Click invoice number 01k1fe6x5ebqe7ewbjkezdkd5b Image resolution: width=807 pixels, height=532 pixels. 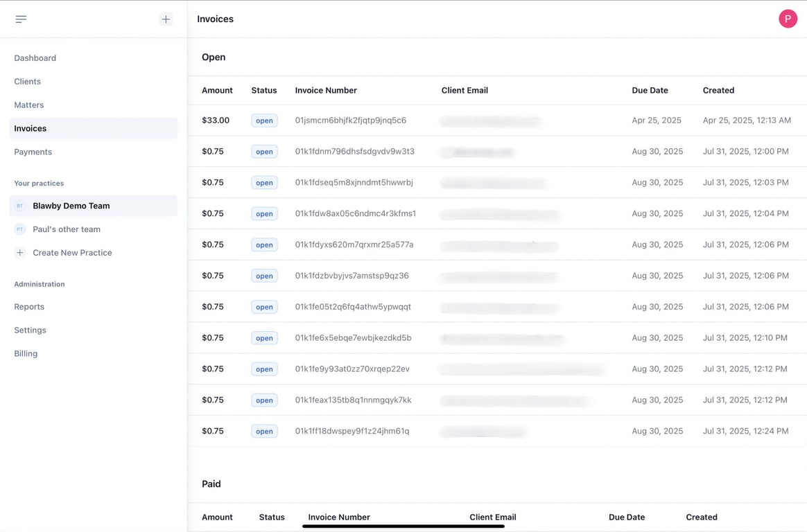[x=353, y=338]
